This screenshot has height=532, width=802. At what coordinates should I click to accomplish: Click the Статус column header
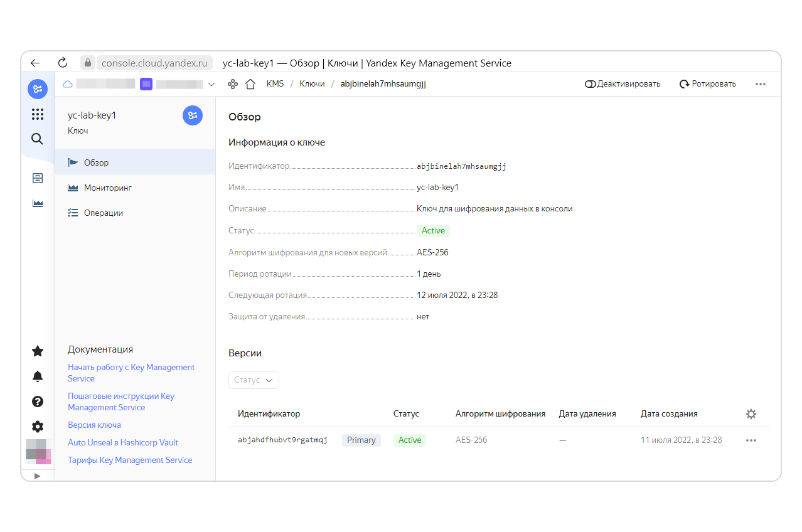(406, 414)
